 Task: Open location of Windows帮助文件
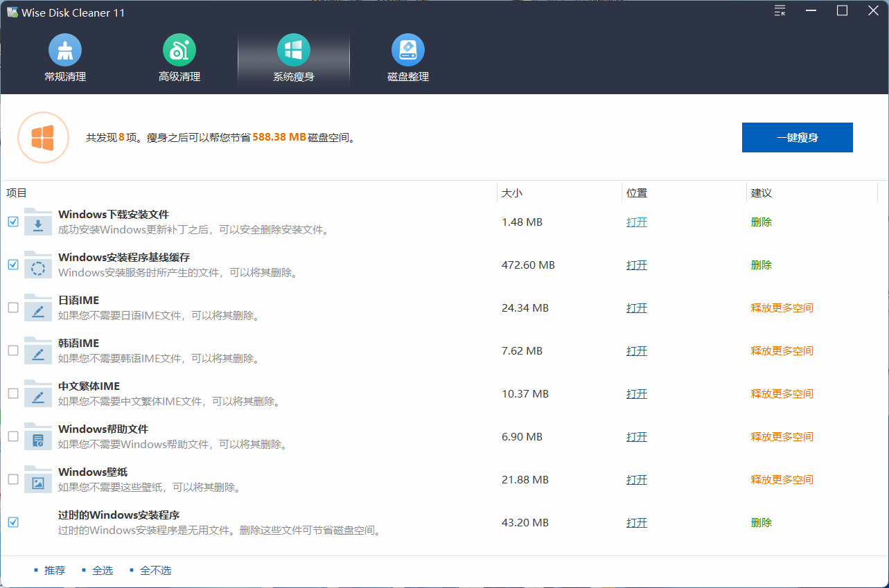pyautogui.click(x=637, y=437)
